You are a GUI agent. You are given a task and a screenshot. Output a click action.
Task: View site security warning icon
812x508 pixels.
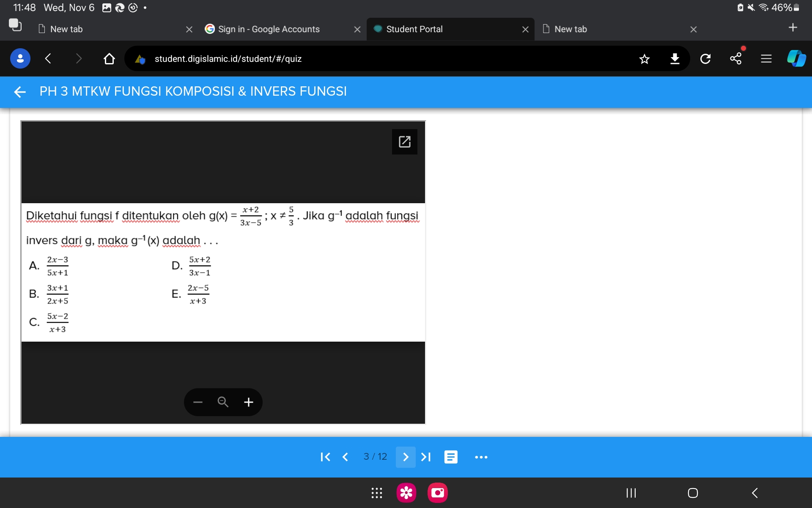click(x=140, y=59)
